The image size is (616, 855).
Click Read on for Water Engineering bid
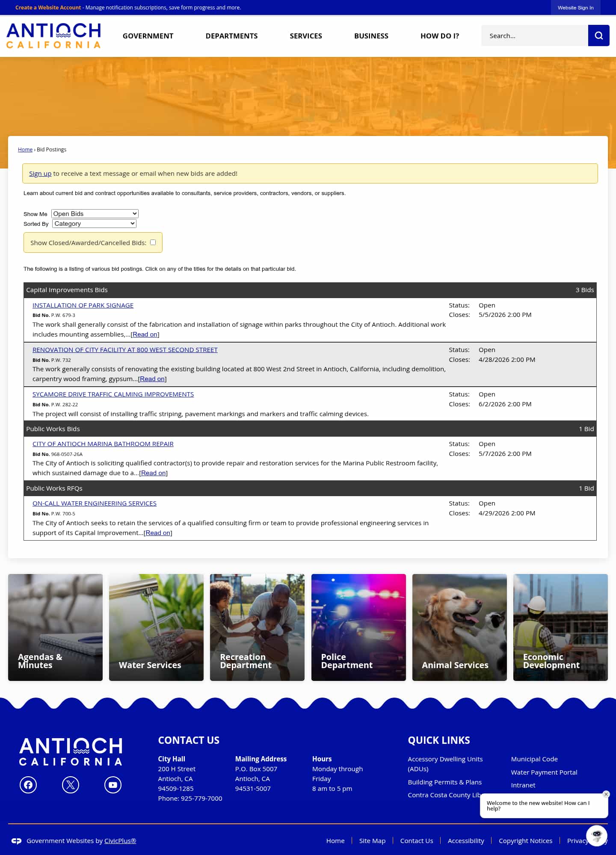pyautogui.click(x=158, y=533)
